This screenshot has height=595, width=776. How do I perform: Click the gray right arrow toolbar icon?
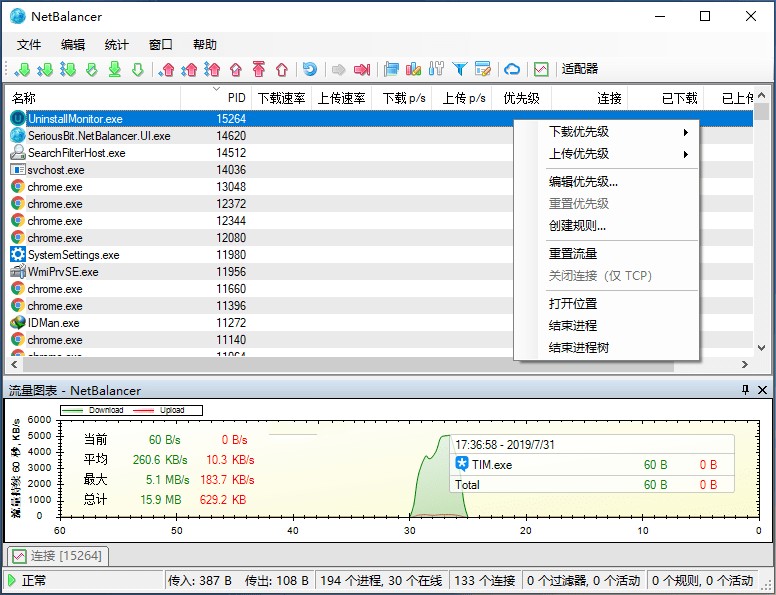click(339, 69)
